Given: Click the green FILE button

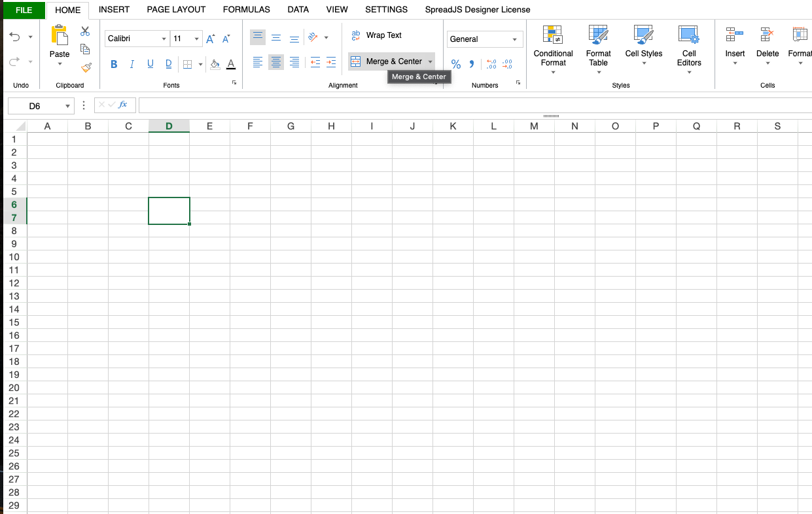Looking at the screenshot, I should [x=24, y=10].
